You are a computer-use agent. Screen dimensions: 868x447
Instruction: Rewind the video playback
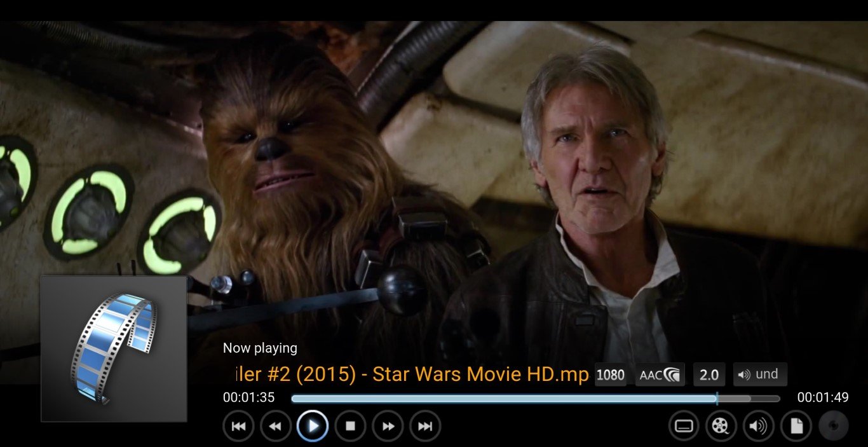point(276,426)
